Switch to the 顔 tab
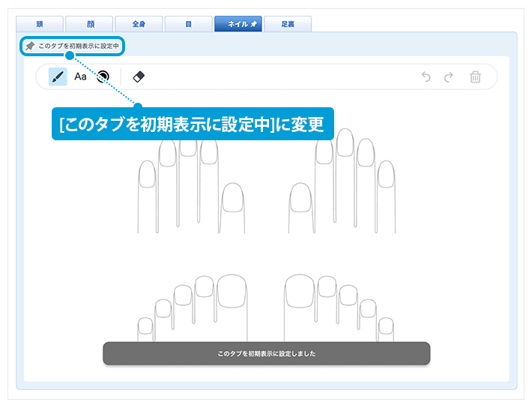 [x=88, y=25]
